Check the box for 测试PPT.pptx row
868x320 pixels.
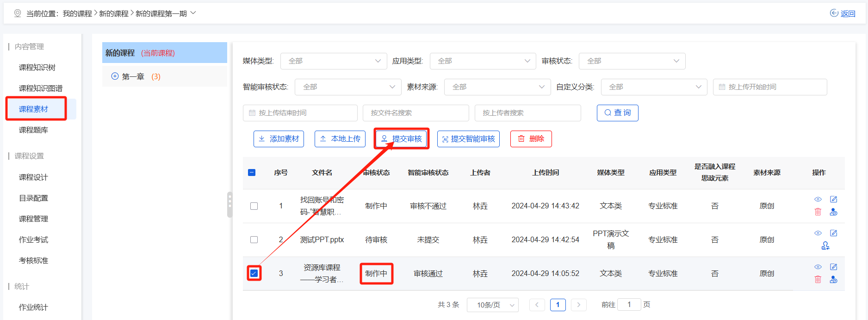click(254, 239)
